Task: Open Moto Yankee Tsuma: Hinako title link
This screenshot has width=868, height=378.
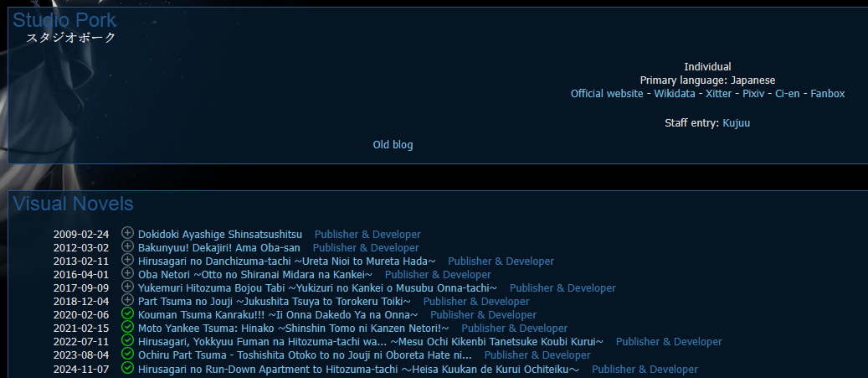Action: [294, 328]
